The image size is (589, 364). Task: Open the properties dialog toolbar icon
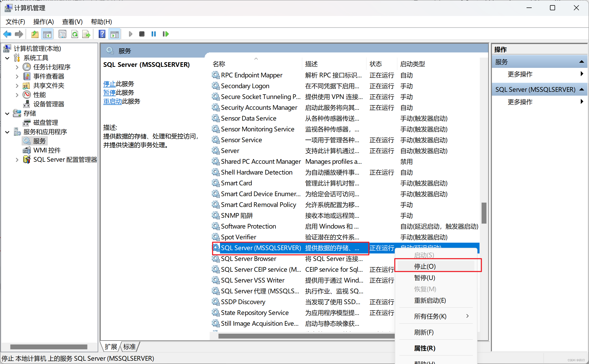(62, 34)
